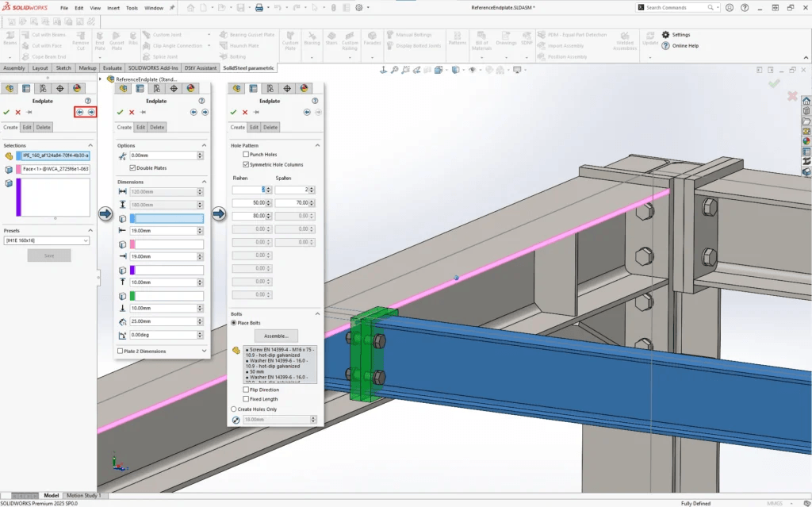Viewport: 812px width, 507px height.
Task: Click the Next arrow in leftmost Endplate panel
Action: [91, 113]
